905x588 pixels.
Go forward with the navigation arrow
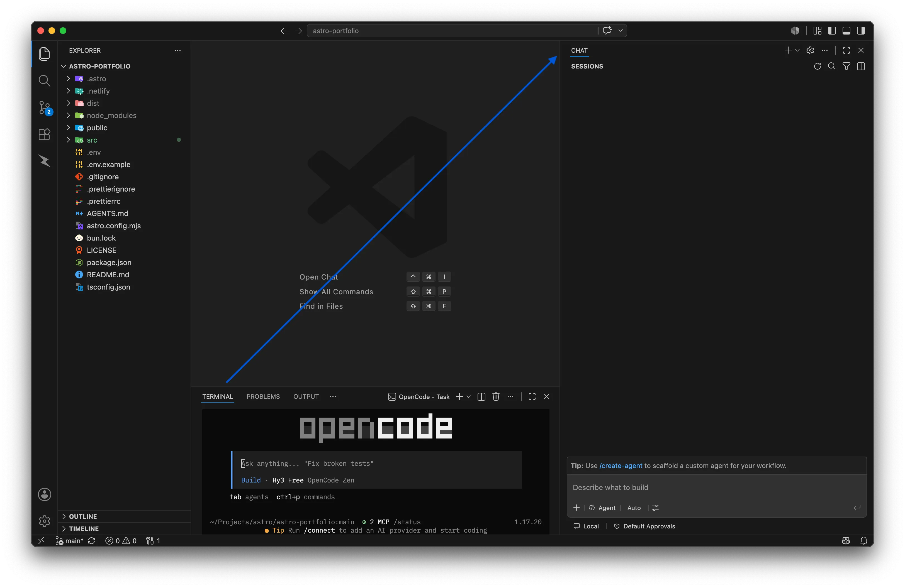coord(298,31)
